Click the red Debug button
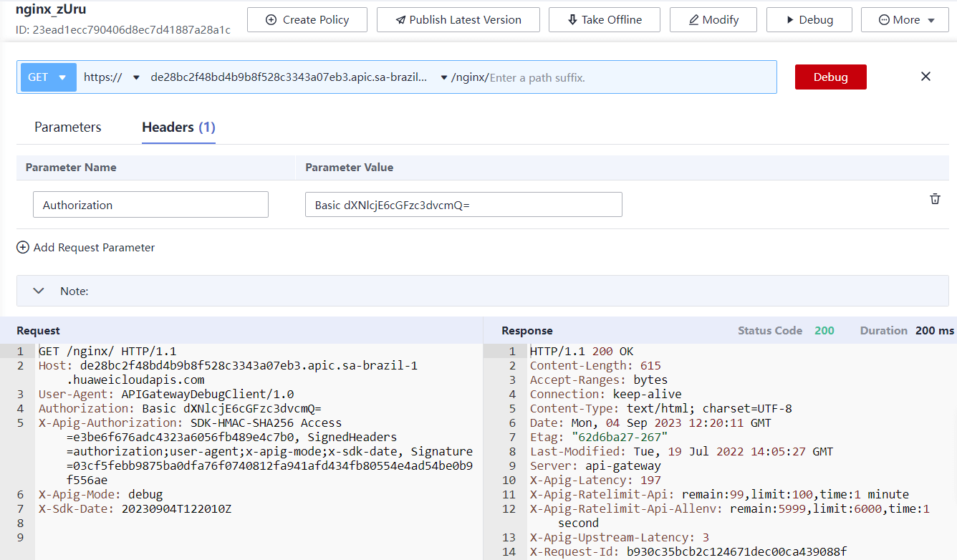 coord(830,76)
